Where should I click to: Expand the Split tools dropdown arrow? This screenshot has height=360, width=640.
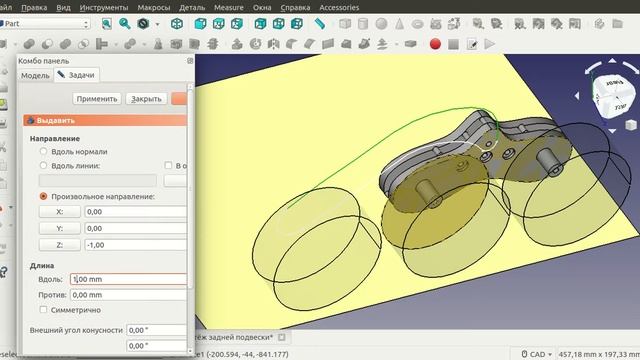[x=144, y=44]
